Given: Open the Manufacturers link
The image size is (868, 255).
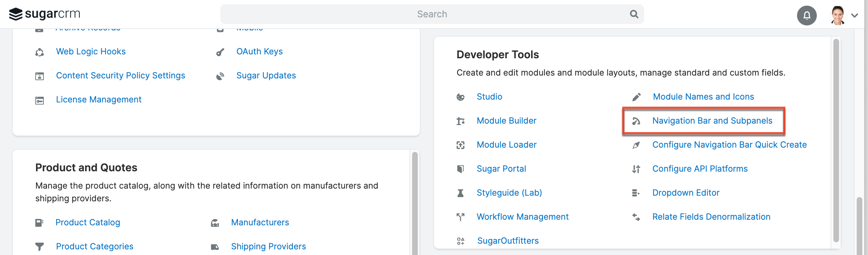Looking at the screenshot, I should click(x=260, y=223).
